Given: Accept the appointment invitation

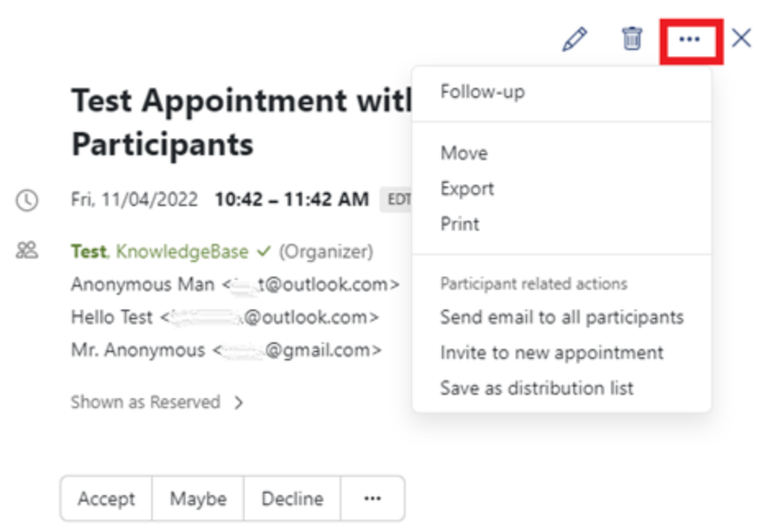Looking at the screenshot, I should point(106,498).
